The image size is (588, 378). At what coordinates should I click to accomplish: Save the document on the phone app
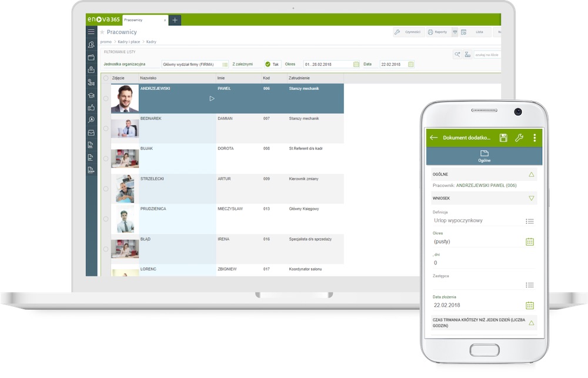point(503,138)
